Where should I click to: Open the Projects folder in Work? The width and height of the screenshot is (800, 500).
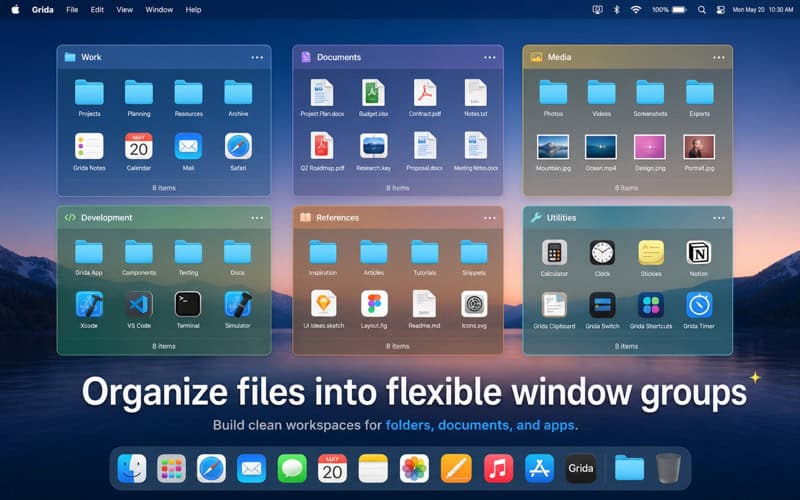[89, 92]
